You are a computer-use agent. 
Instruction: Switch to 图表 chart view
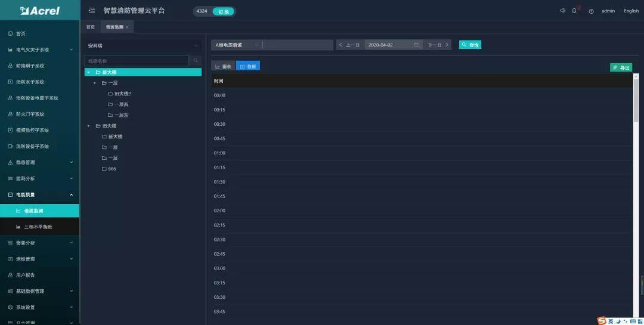pos(223,66)
